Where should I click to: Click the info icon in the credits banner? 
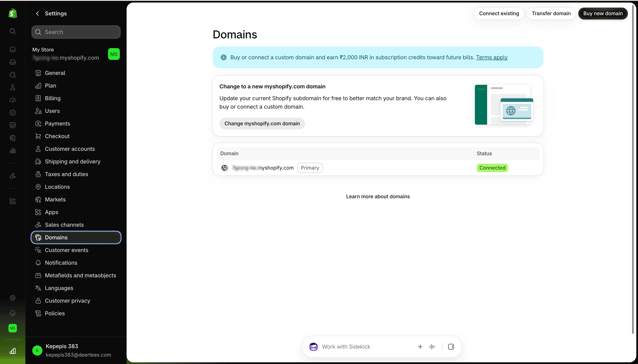[224, 58]
